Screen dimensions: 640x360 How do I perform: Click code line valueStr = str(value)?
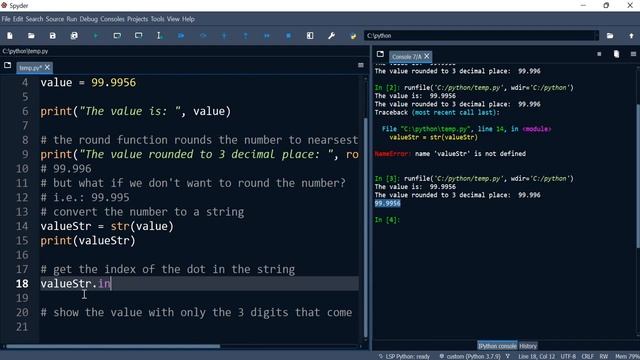107,226
